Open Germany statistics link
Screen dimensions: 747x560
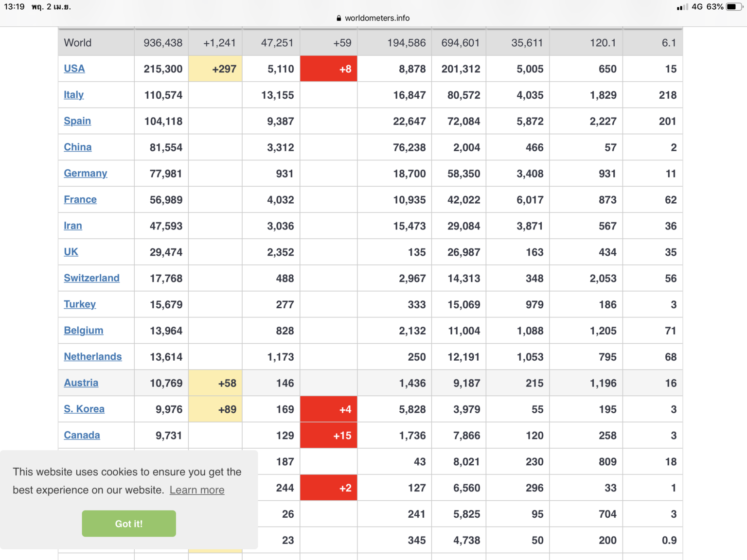pos(86,174)
